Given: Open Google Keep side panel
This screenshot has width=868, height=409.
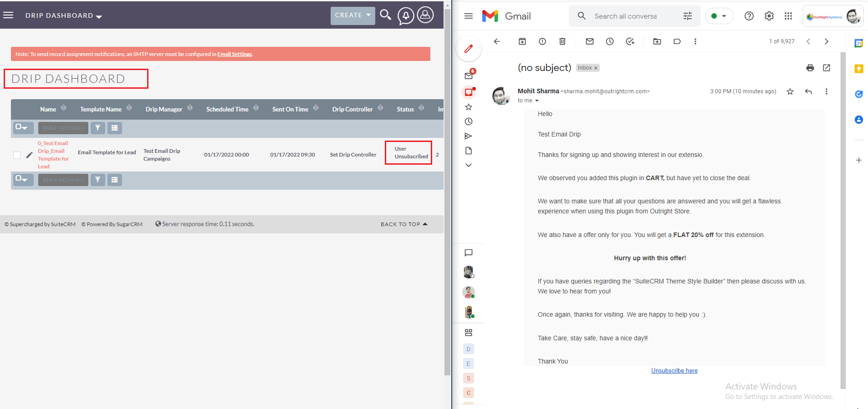Looking at the screenshot, I should (859, 69).
